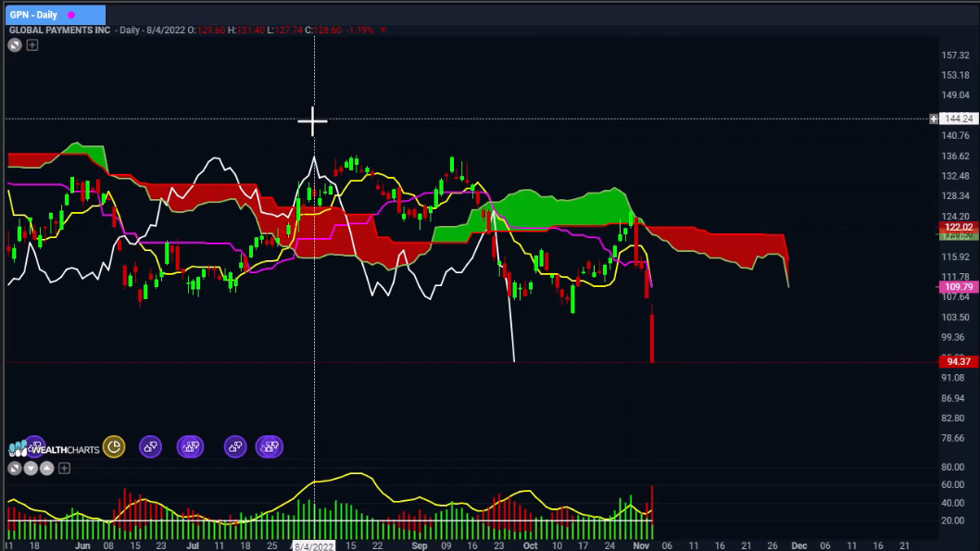Click the WealthCharts logo
This screenshot has height=551, width=980.
tap(54, 449)
